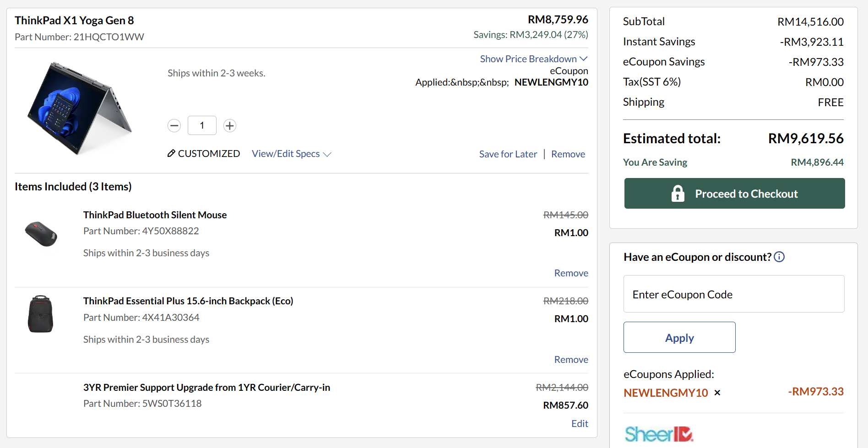Remove NEWLENGMY10 coupon with the X

[717, 393]
